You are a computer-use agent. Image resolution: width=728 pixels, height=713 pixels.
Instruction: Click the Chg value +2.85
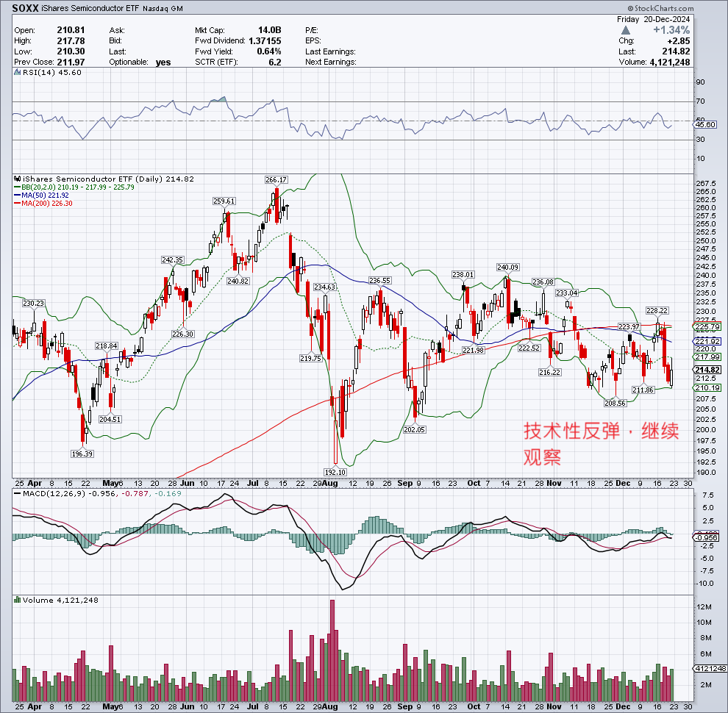point(678,41)
